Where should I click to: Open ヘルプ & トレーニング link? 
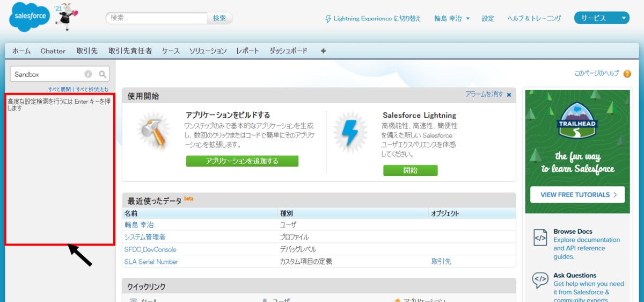(534, 18)
